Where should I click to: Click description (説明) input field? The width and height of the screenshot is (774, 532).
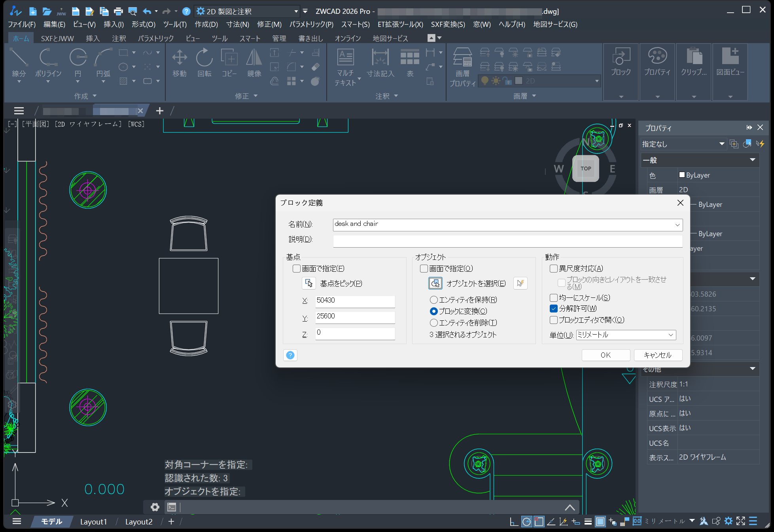click(x=508, y=240)
